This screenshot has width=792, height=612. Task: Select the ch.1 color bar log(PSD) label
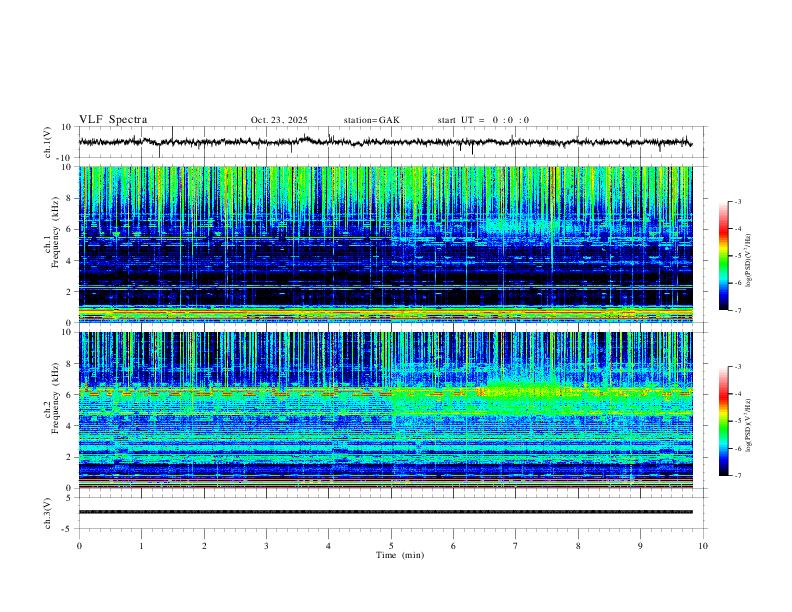click(x=748, y=261)
